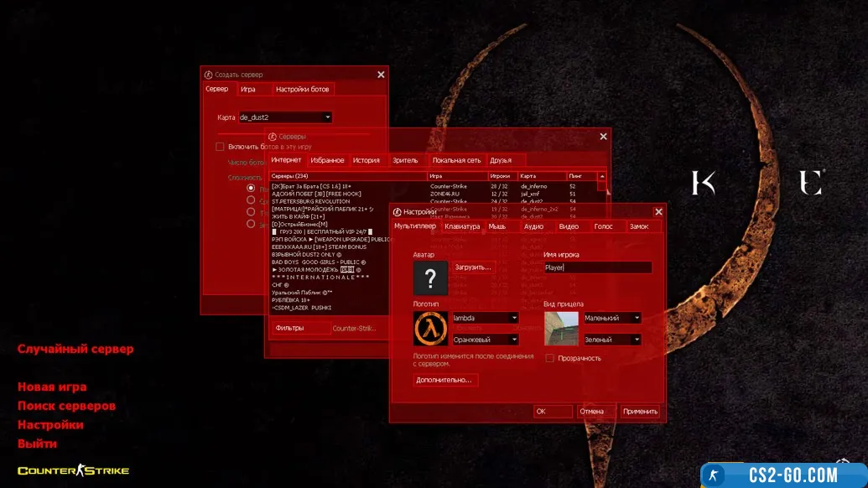Click Случайный сервер in main menu
Image resolution: width=868 pixels, height=488 pixels.
point(75,349)
